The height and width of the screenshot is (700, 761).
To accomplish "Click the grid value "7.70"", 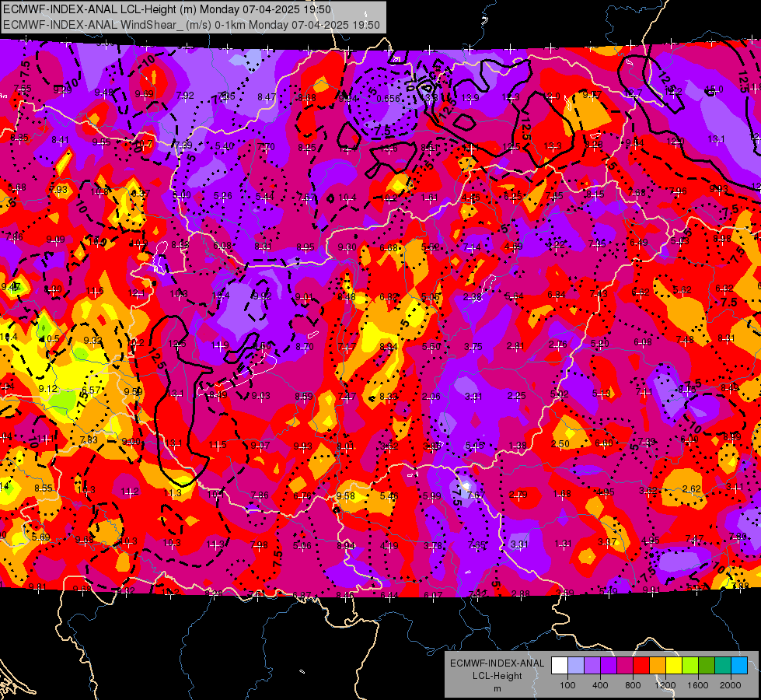I will coord(266,147).
